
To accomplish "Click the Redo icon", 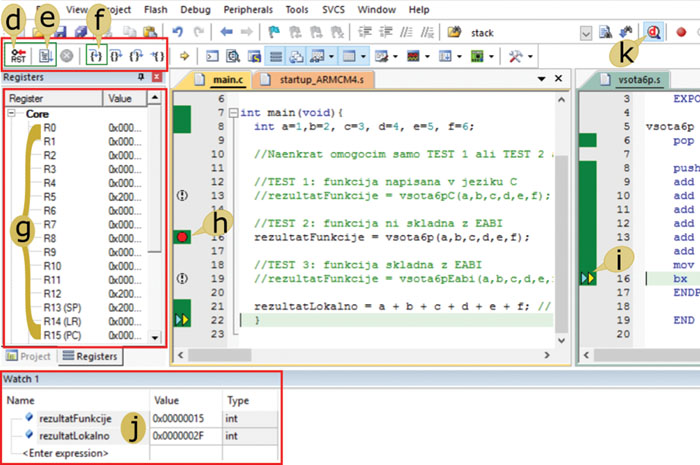I will click(199, 32).
